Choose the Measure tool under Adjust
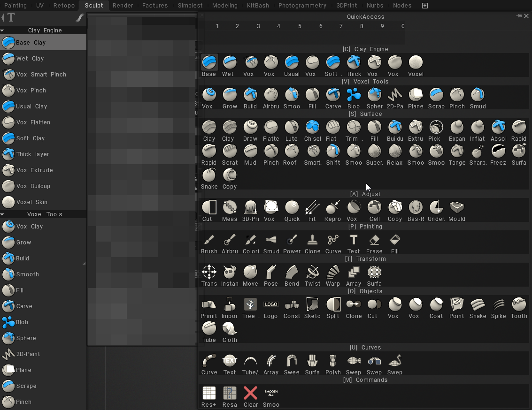Image resolution: width=532 pixels, height=410 pixels. click(230, 208)
